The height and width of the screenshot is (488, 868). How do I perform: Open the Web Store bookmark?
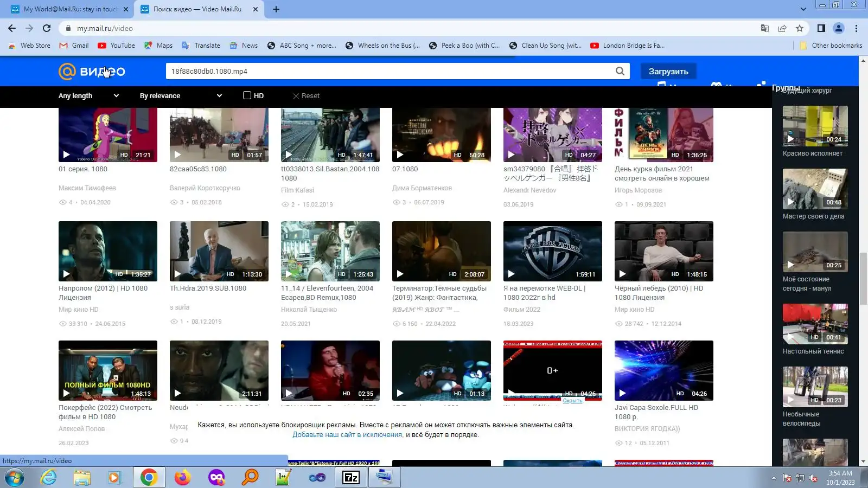click(x=29, y=46)
